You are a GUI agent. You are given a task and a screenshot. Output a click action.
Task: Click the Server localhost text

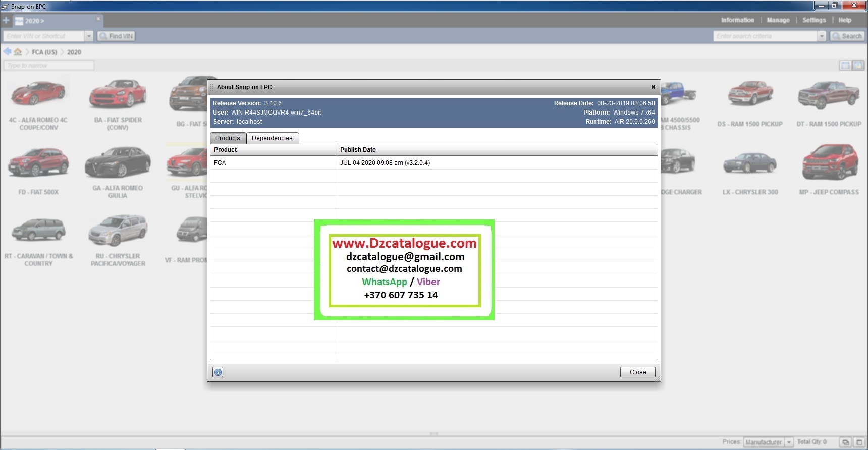(x=238, y=122)
